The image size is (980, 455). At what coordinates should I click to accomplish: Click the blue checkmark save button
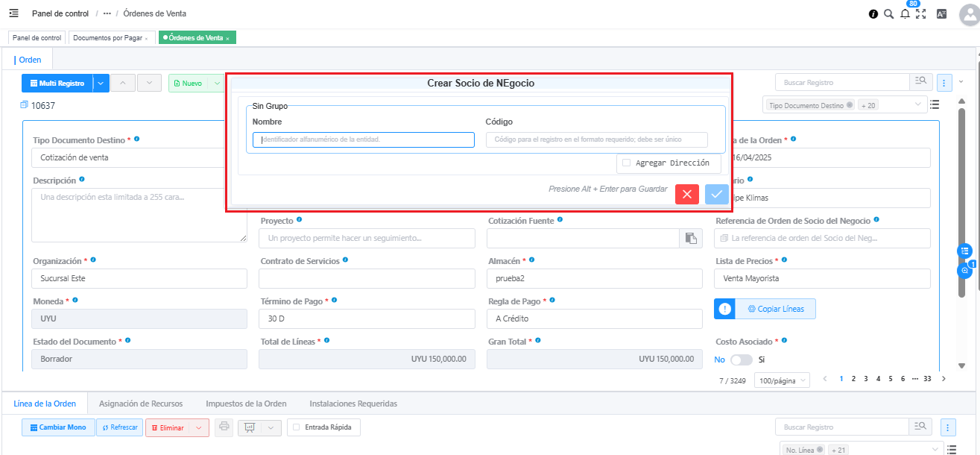(716, 194)
